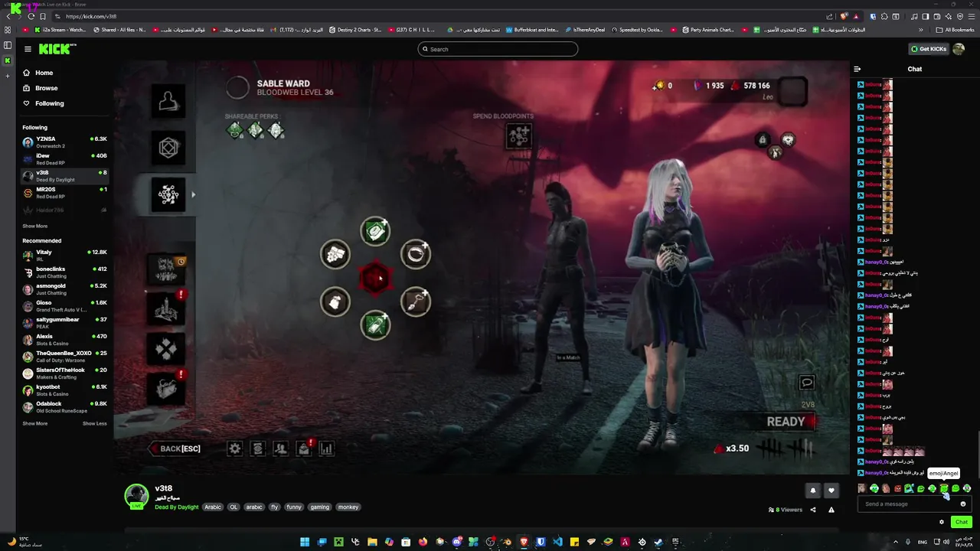
Task: Open Odablock's recommended channel
Action: [64, 407]
